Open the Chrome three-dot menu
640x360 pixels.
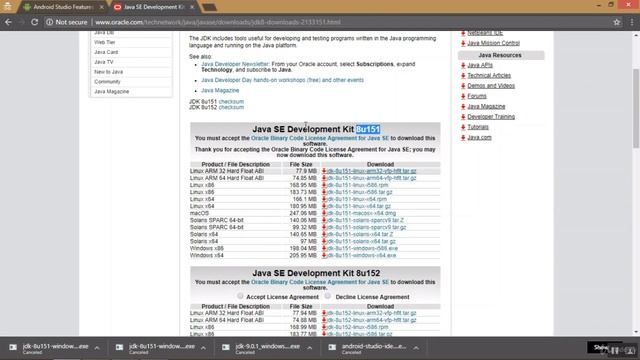(x=632, y=22)
